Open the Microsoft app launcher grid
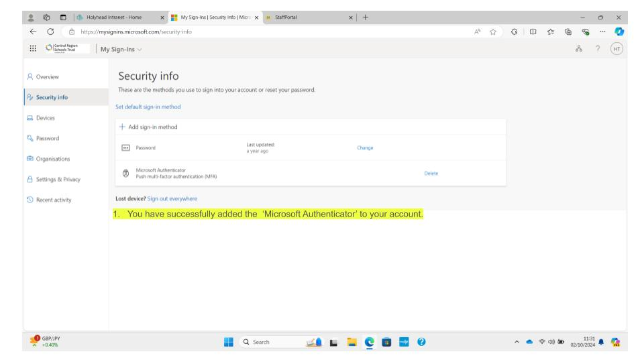Viewport: 644px width, 362px height. [x=33, y=48]
